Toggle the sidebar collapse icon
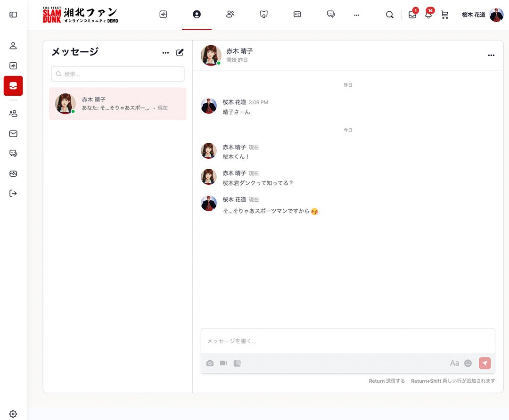 (13, 15)
